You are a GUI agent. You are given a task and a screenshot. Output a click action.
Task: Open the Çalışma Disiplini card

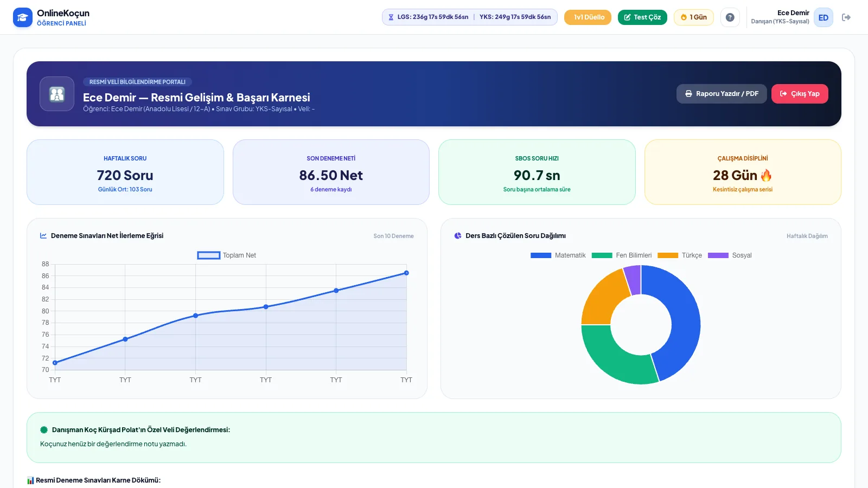(743, 172)
